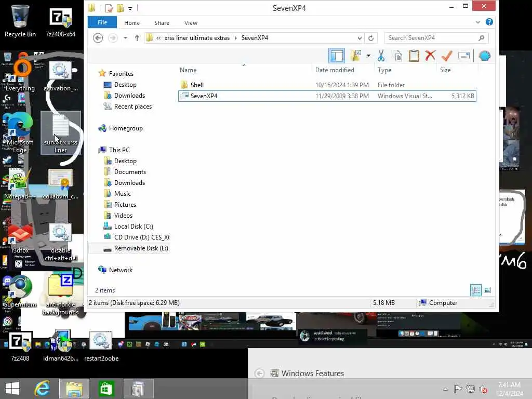Click 'xrss liner ultimate extras' breadcrumb

197,38
